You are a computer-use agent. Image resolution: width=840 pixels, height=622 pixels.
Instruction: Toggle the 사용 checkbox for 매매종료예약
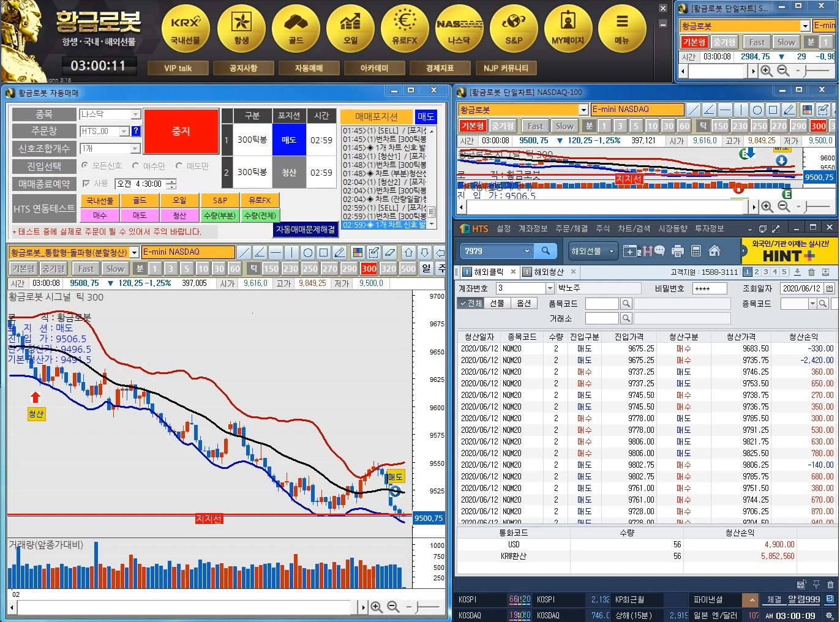click(86, 184)
